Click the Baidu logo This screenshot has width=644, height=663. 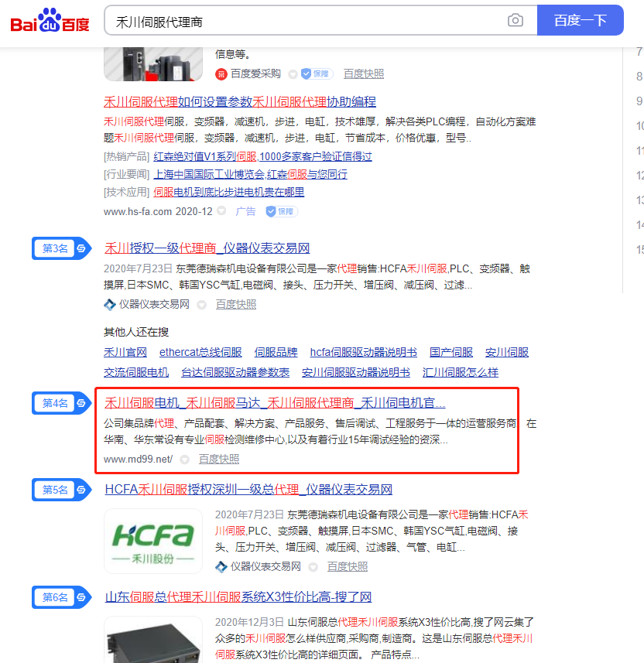pyautogui.click(x=50, y=20)
